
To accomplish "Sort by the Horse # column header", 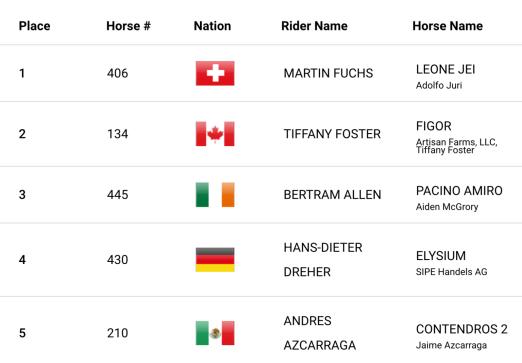I will (128, 26).
